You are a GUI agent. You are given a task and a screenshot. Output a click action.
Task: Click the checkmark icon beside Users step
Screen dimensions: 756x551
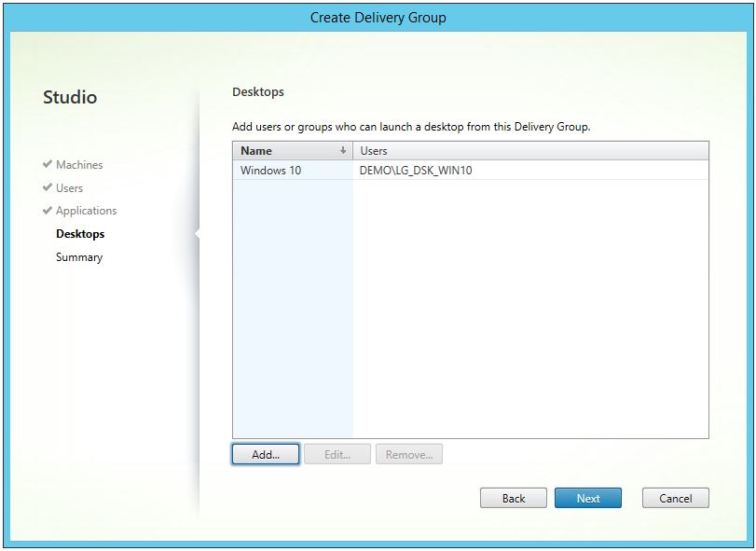click(48, 188)
